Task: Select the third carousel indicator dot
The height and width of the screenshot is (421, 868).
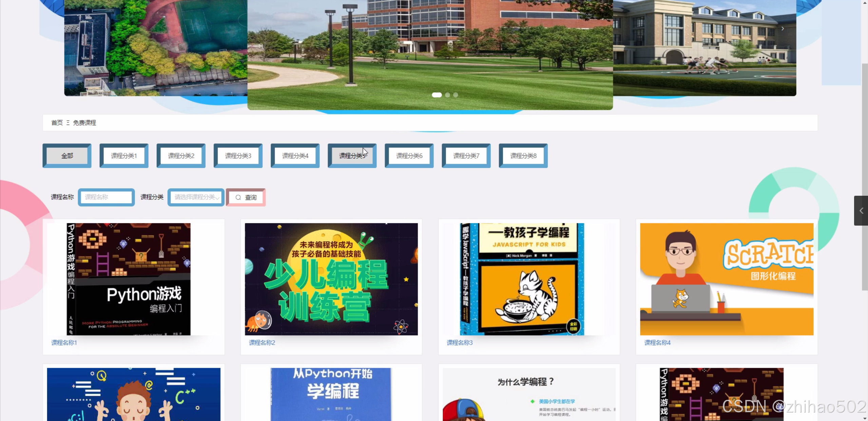Action: point(456,95)
